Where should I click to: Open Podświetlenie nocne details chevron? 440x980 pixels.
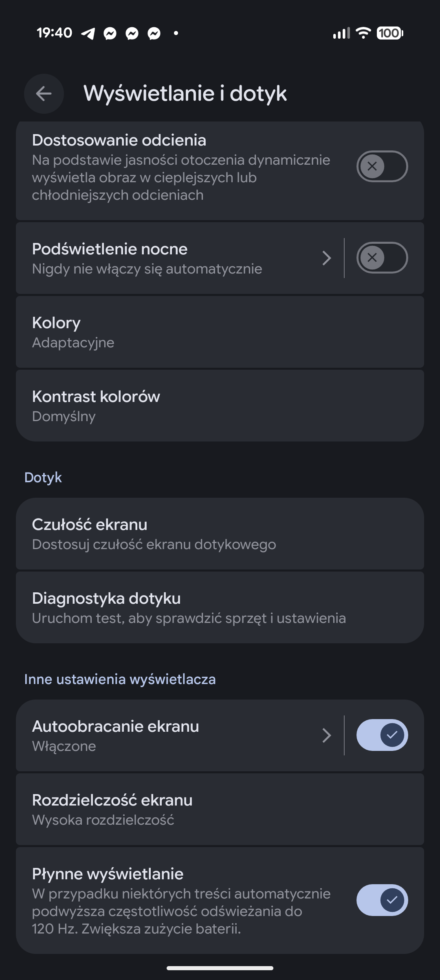pos(326,258)
